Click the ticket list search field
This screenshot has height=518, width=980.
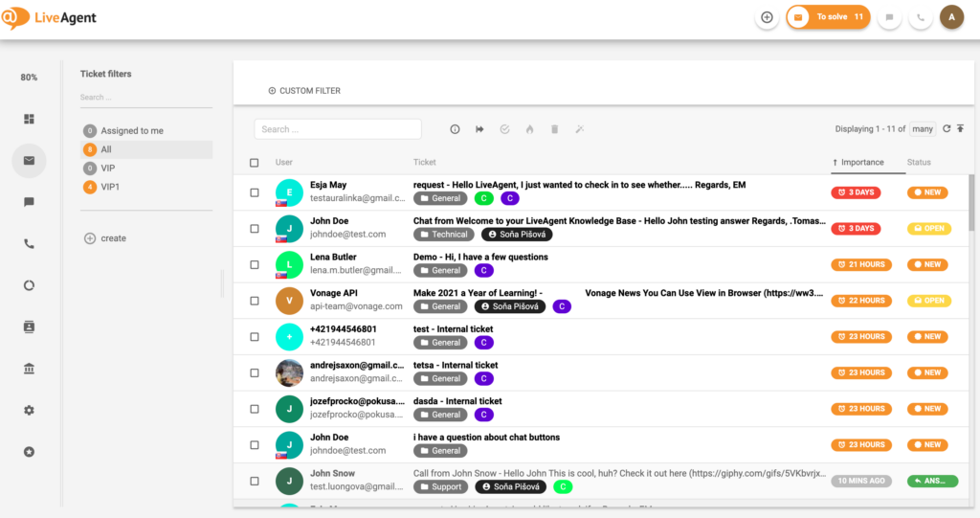tap(338, 129)
